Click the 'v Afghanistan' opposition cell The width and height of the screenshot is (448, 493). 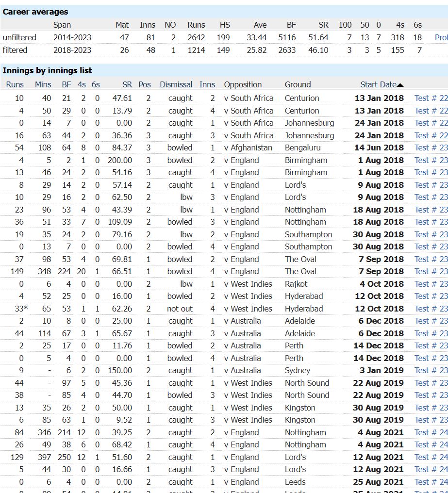(248, 148)
